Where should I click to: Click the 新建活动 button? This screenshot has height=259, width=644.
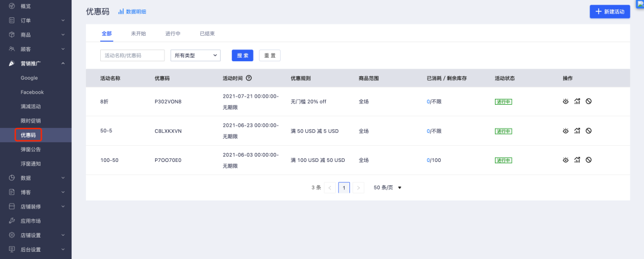610,11
